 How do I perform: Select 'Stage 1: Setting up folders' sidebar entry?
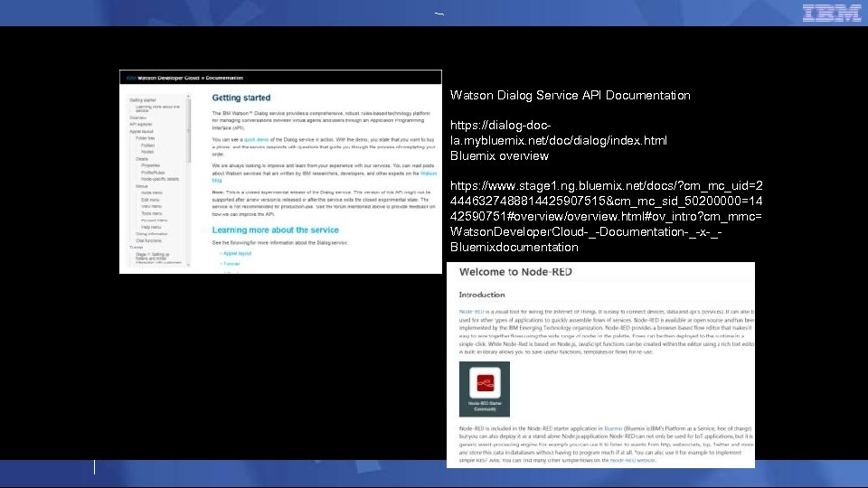click(158, 258)
